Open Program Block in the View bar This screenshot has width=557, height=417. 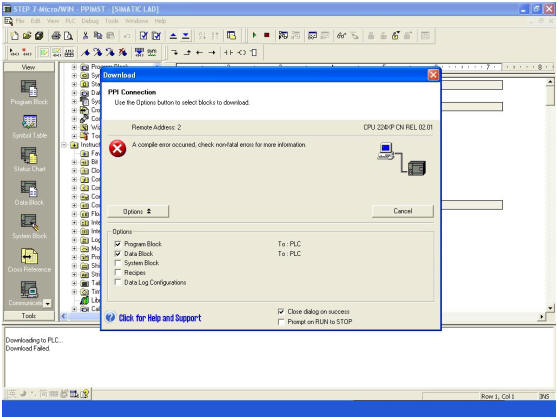(x=29, y=92)
